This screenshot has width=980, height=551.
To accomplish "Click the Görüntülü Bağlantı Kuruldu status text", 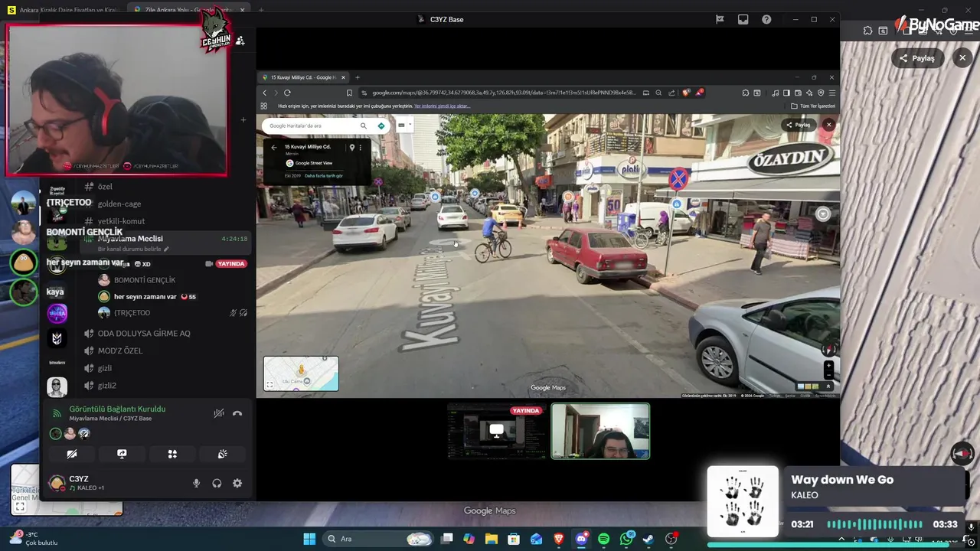I will click(117, 409).
